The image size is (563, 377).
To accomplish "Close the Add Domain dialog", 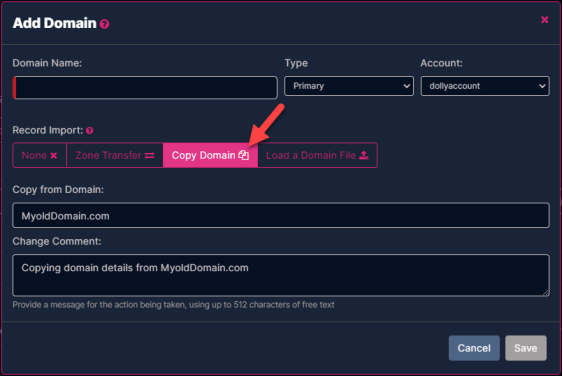I will 545,20.
